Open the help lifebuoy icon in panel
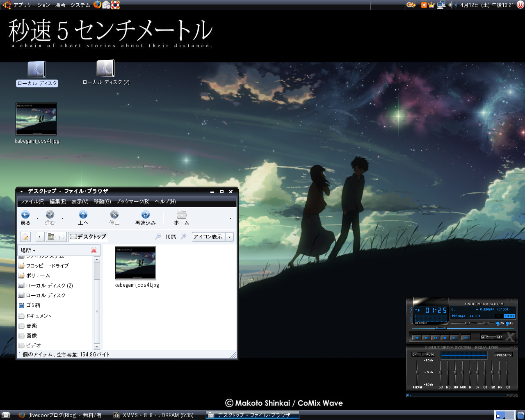 click(x=115, y=5)
